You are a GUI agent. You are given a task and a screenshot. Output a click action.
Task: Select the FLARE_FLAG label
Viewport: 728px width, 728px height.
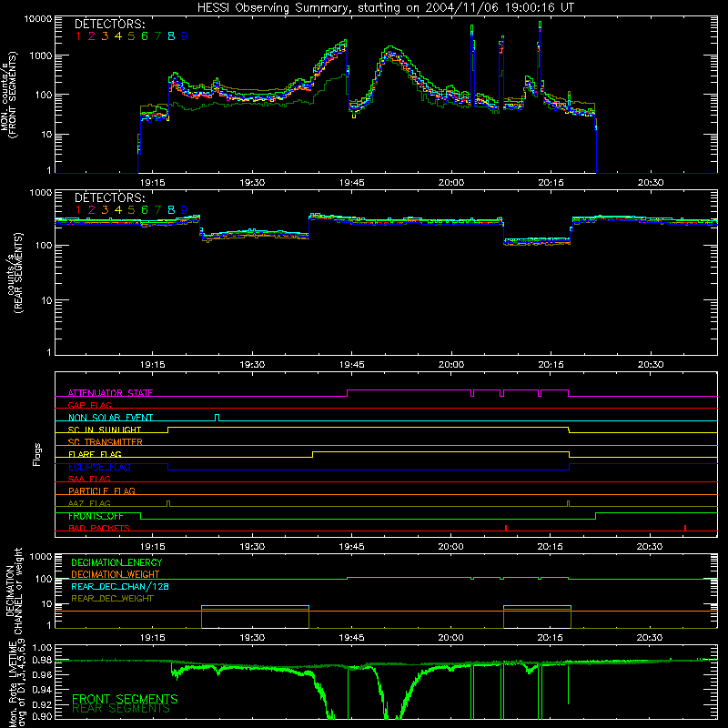(x=95, y=454)
